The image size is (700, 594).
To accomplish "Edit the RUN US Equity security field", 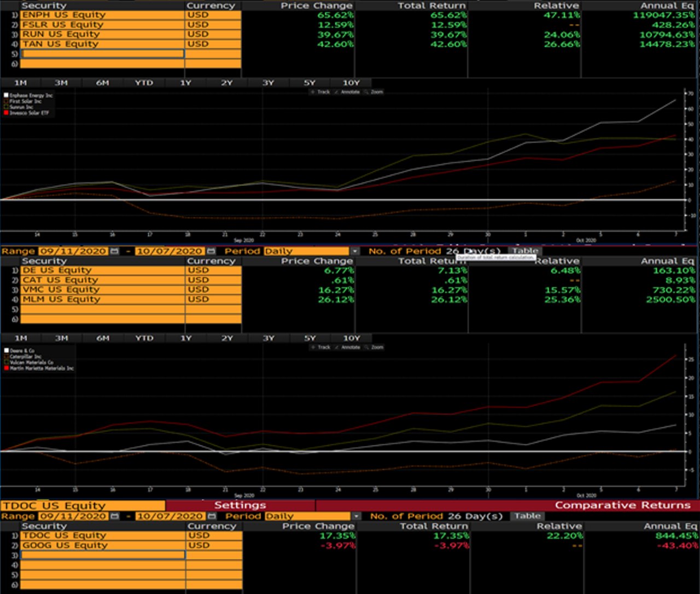I will coord(102,34).
